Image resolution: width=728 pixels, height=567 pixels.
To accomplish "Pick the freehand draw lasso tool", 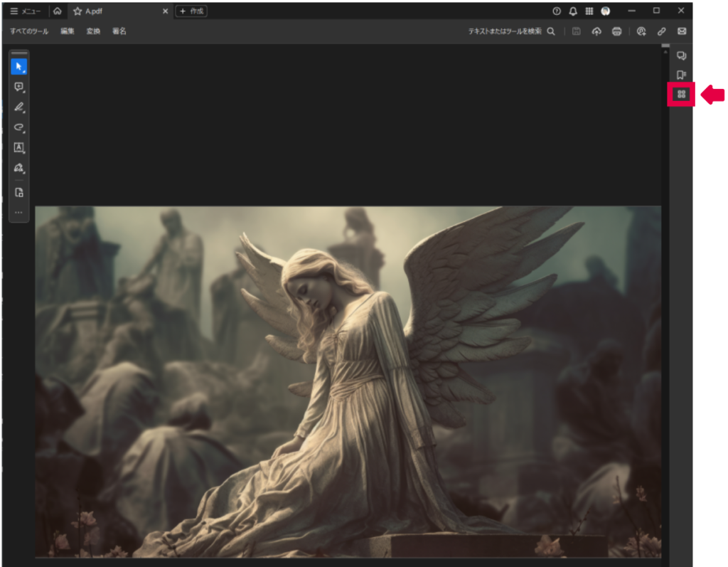I will tap(19, 127).
